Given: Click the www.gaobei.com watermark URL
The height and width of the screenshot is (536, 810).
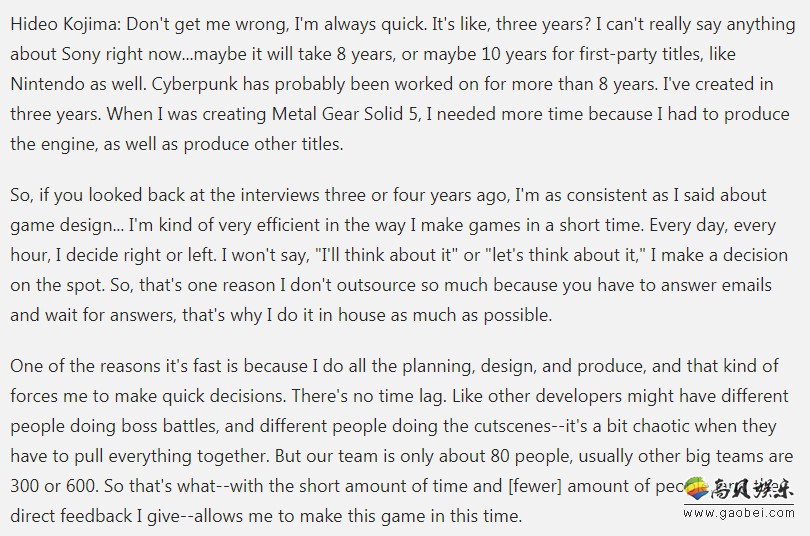Looking at the screenshot, I should (739, 513).
